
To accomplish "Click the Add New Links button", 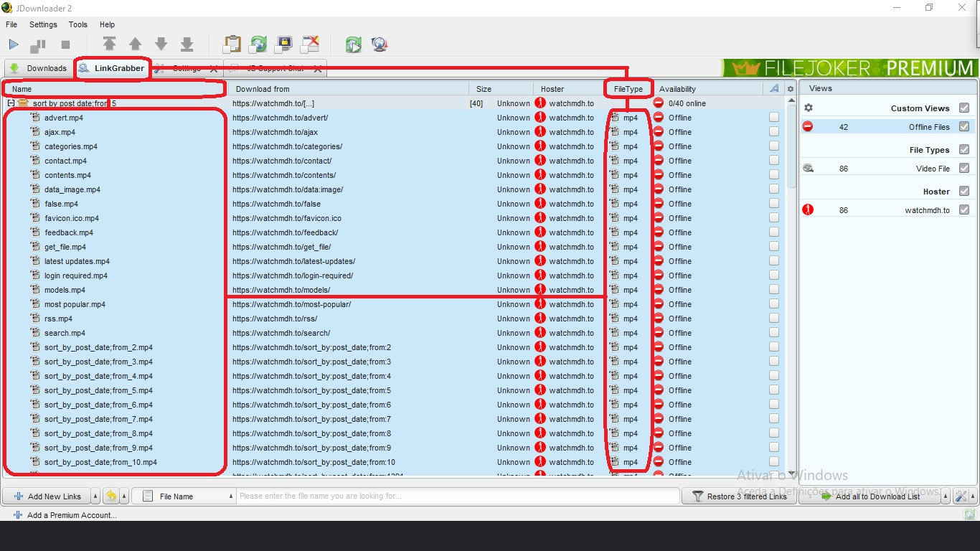I will (x=47, y=496).
